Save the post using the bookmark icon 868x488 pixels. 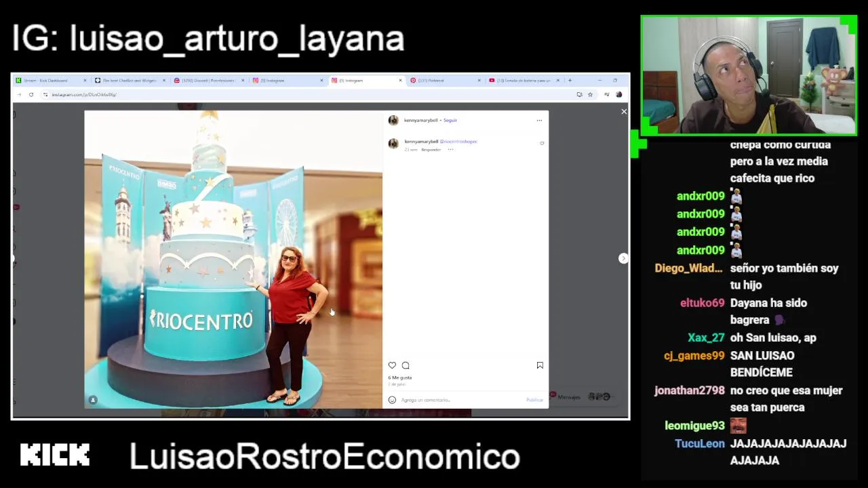coord(540,365)
